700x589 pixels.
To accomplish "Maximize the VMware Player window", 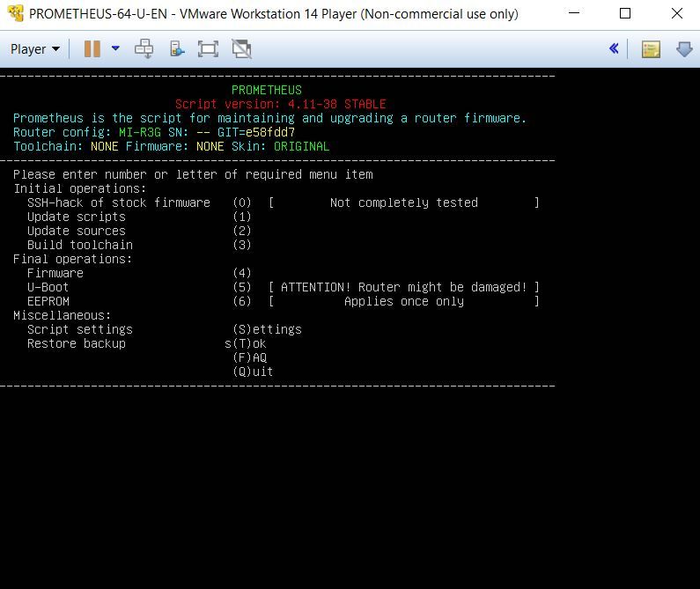I will [625, 13].
